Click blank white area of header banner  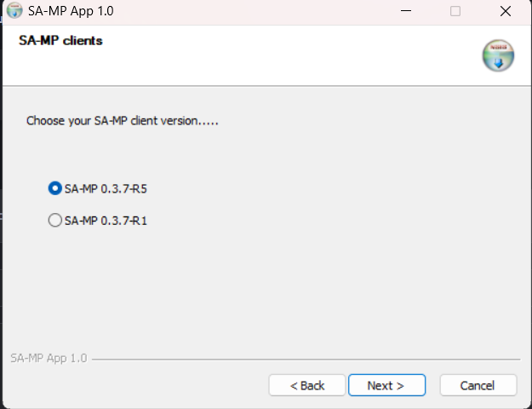tap(298, 55)
